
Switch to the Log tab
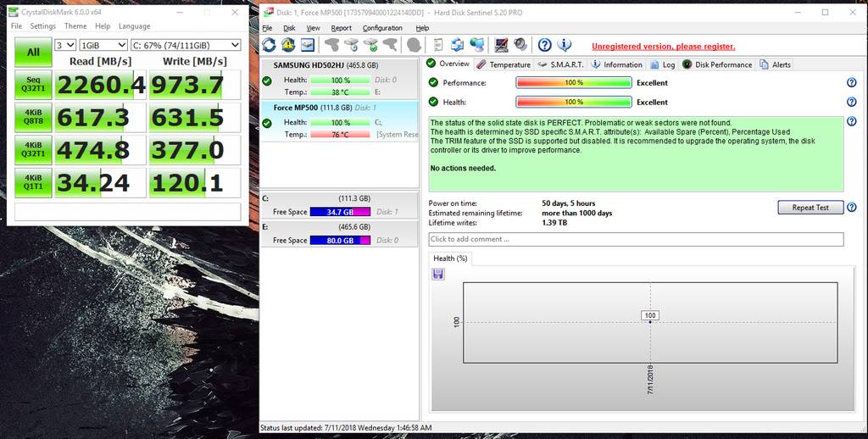pos(663,64)
